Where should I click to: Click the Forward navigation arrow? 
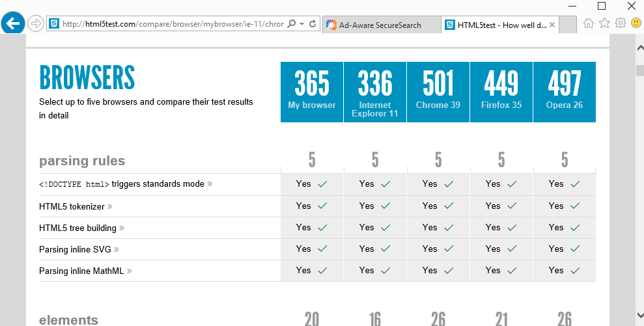pos(36,24)
